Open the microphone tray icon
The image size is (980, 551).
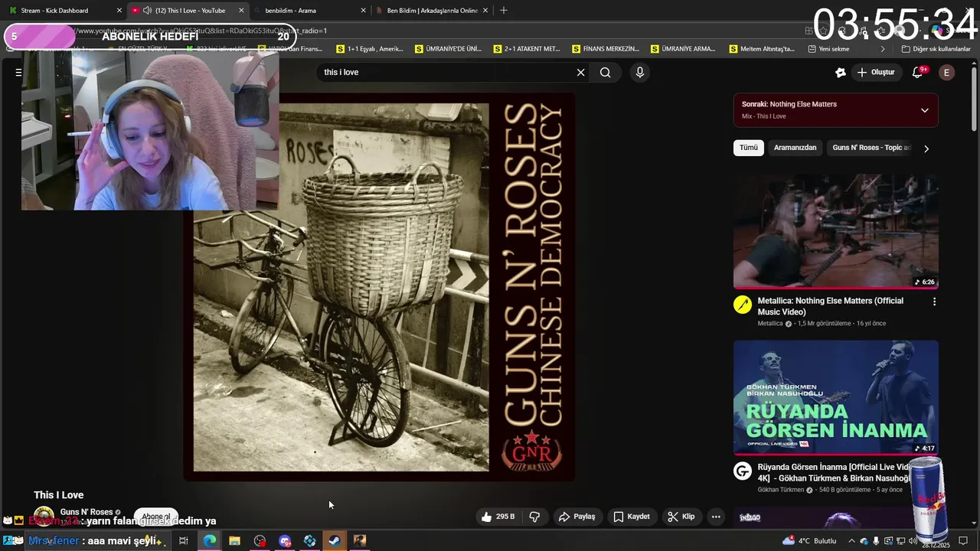[x=876, y=541]
